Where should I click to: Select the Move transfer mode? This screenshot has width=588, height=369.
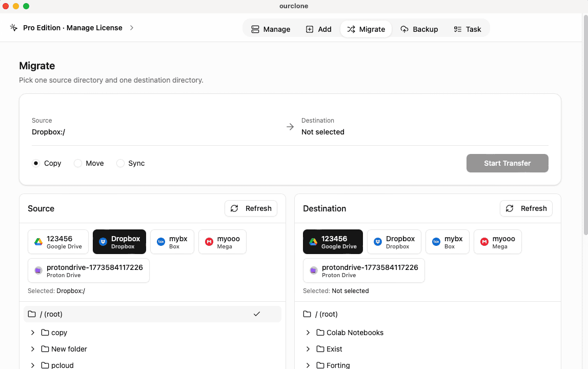coord(78,163)
